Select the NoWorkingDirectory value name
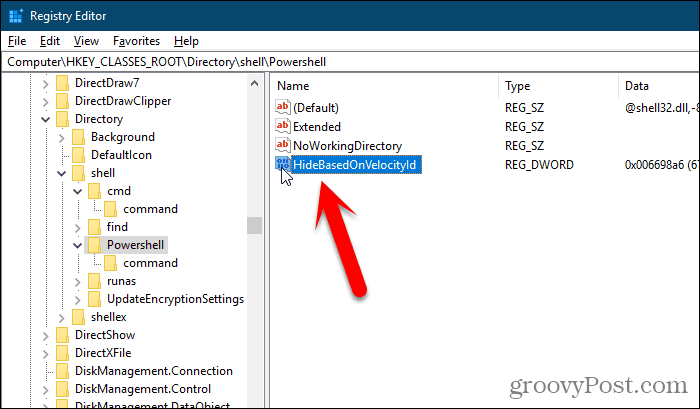700x409 pixels. coord(347,146)
